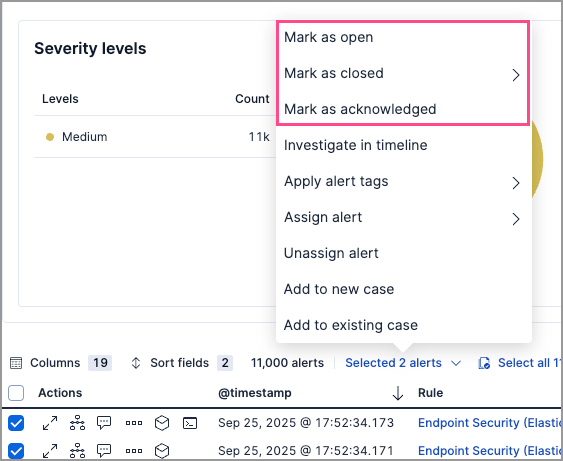Viewport: 563px width, 461px height.
Task: Open the Columns 19 button
Action: tap(61, 363)
